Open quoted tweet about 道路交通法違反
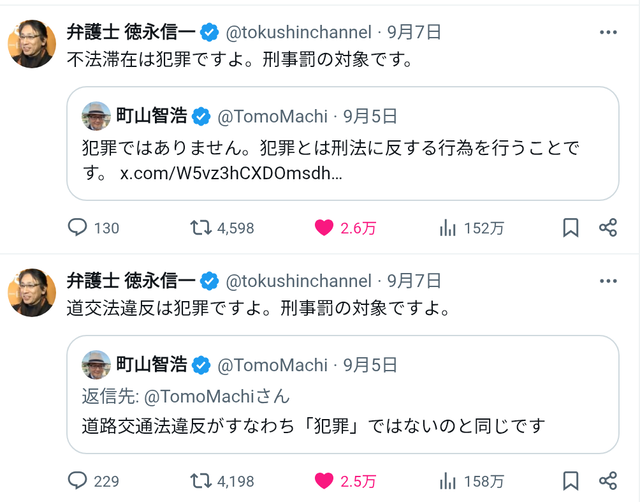The height and width of the screenshot is (502, 640). [x=343, y=394]
